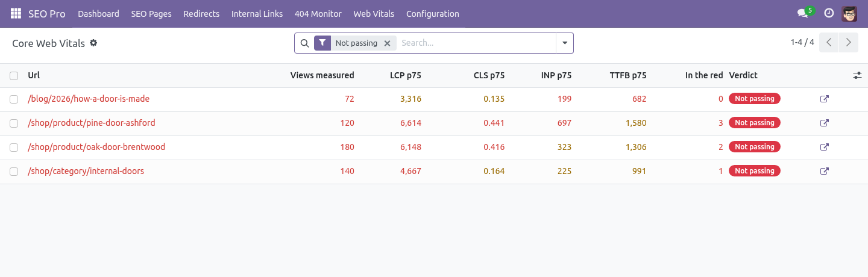Expand the search options dropdown arrow

point(565,43)
